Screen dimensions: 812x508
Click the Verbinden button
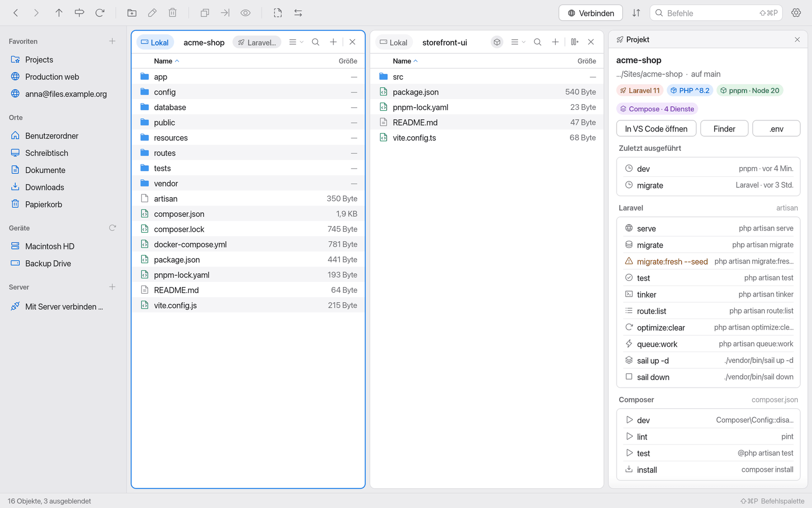click(591, 13)
